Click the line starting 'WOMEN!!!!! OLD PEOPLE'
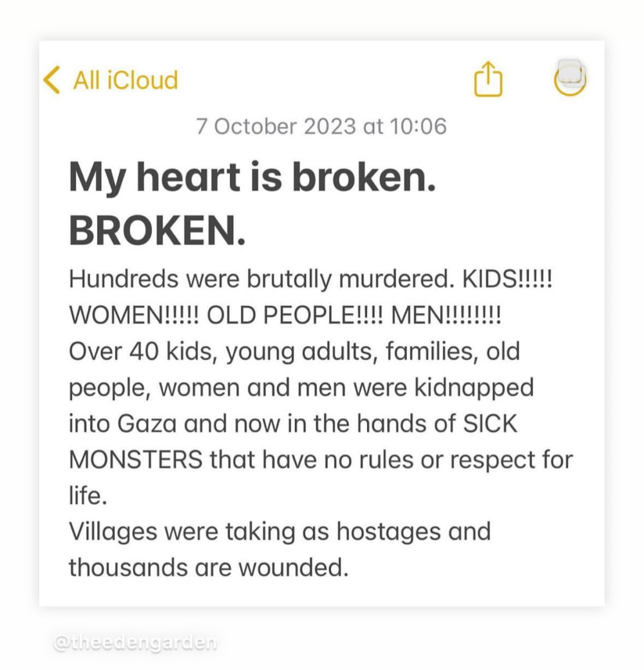644x670 pixels. (285, 315)
